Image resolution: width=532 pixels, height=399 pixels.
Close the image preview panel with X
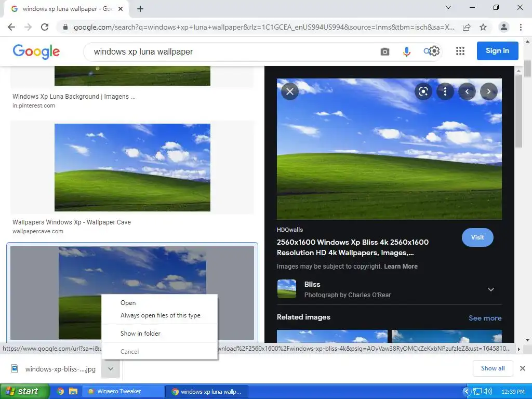290,91
